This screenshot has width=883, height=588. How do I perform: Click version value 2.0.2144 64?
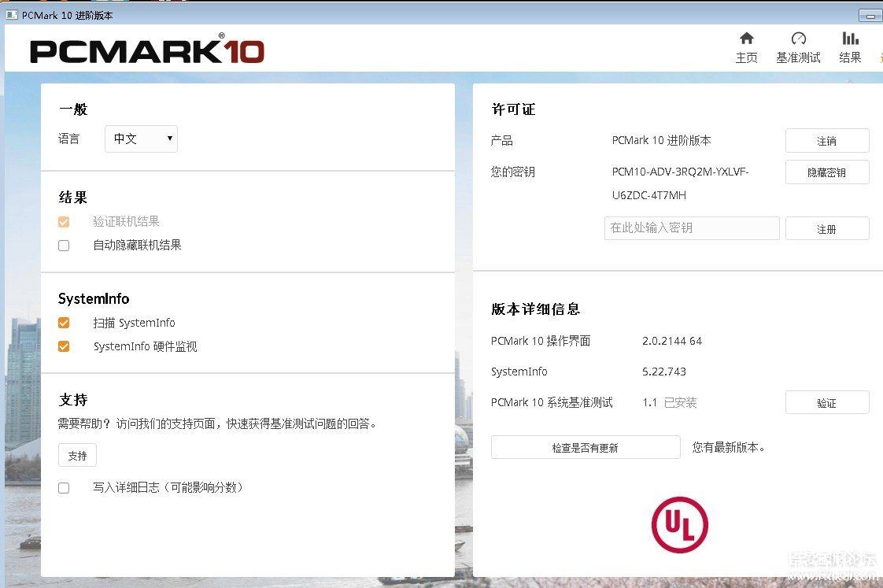click(x=672, y=341)
